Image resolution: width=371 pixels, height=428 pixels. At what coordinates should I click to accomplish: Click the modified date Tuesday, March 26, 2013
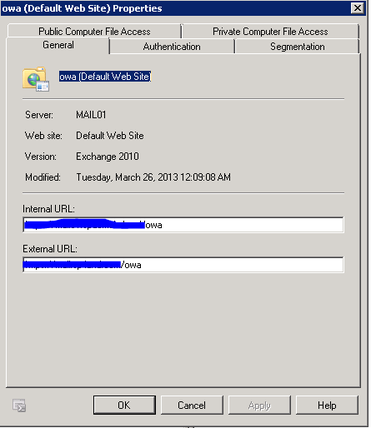coord(153,177)
